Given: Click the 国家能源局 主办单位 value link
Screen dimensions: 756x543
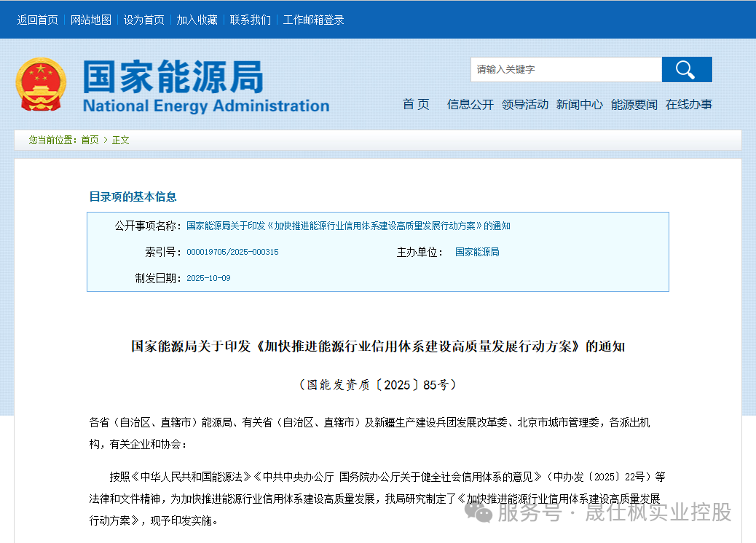Looking at the screenshot, I should pos(477,252).
